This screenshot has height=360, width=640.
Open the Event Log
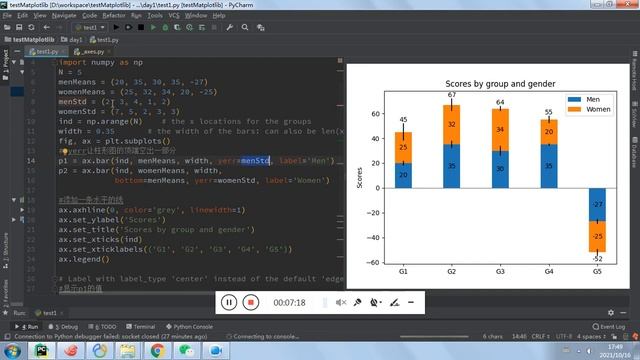pos(609,327)
